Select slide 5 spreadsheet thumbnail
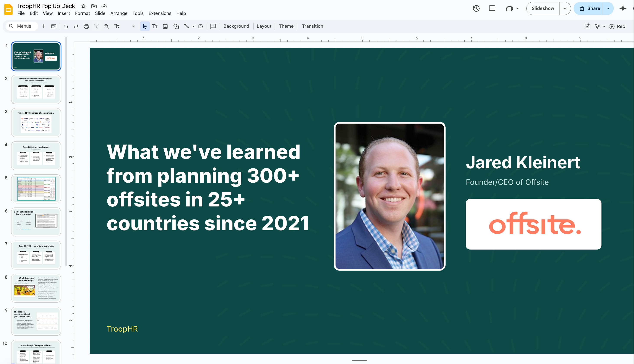 click(36, 189)
